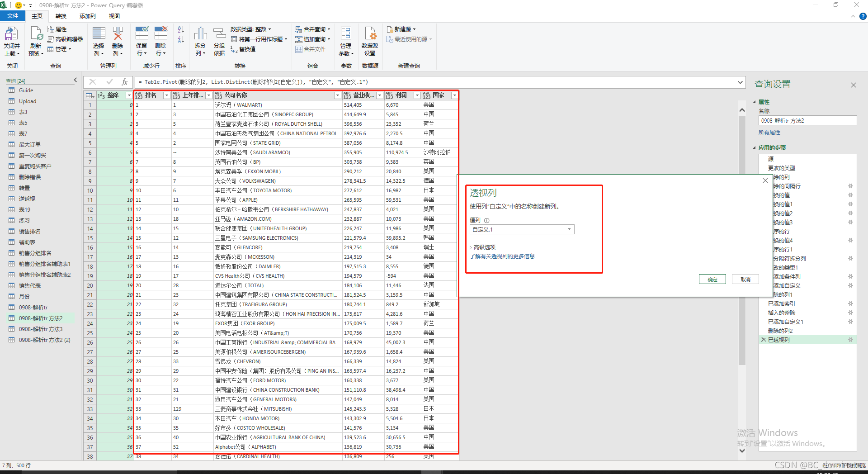The width and height of the screenshot is (868, 474).
Task: Click the query name field 0908-解析tr 方法2
Action: coord(808,121)
